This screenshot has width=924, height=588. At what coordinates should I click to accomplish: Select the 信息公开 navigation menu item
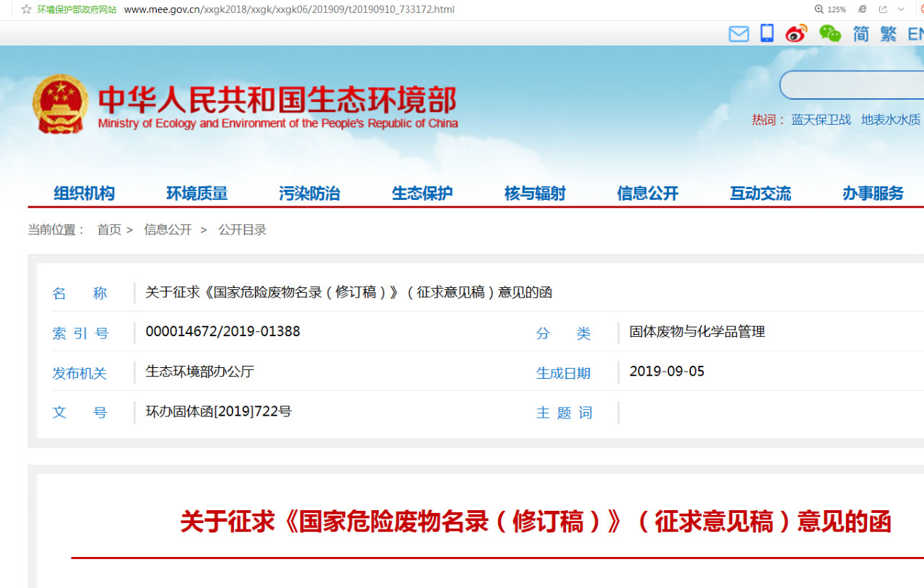[x=648, y=193]
